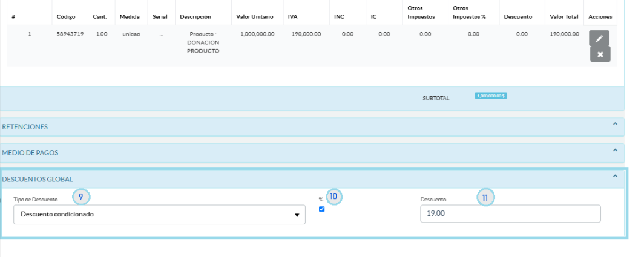
Task: Click the blue subtotal amount badge
Action: pyautogui.click(x=491, y=96)
